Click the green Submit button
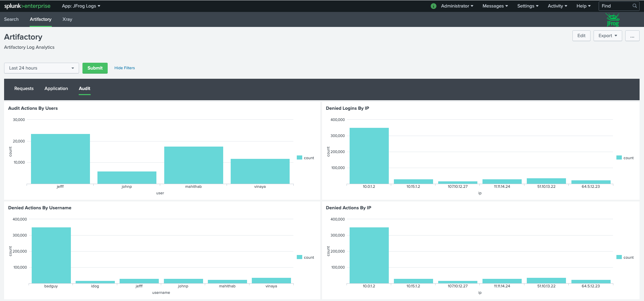The width and height of the screenshot is (644, 301). pyautogui.click(x=95, y=68)
